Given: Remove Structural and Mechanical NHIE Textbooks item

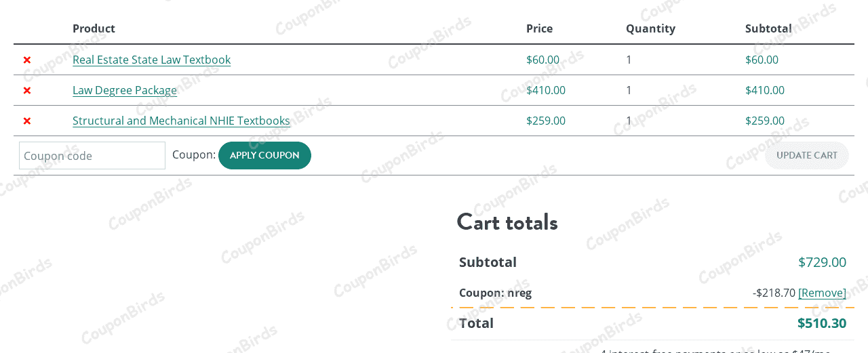Looking at the screenshot, I should 27,121.
